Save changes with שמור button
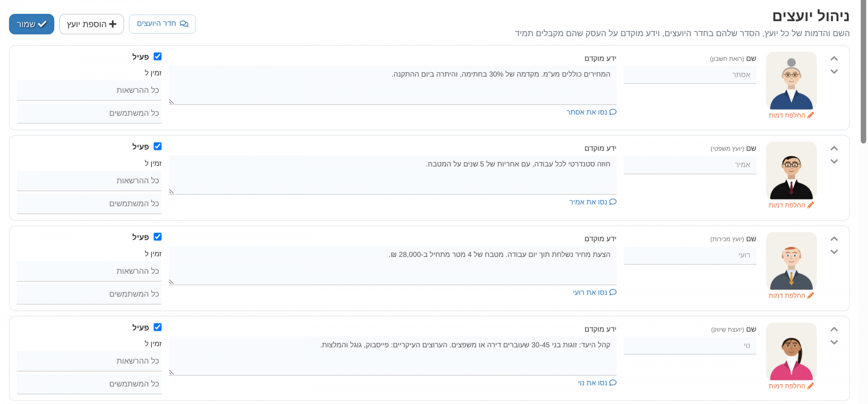Image resolution: width=868 pixels, height=404 pixels. click(32, 24)
